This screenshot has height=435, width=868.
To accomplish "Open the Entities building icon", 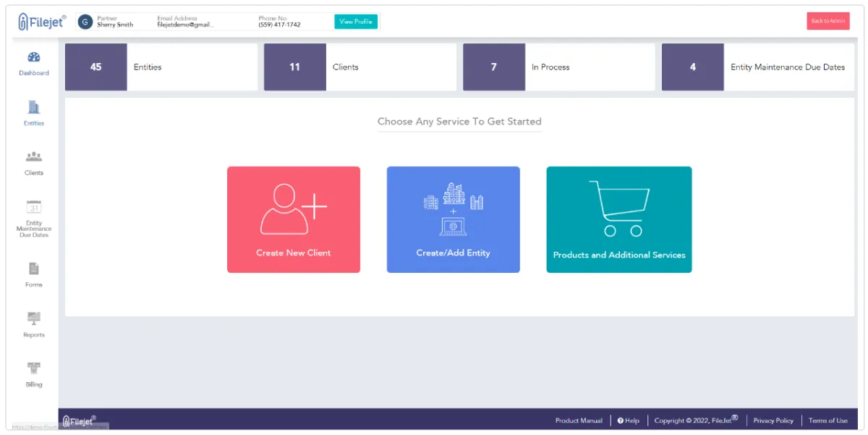I will [34, 107].
